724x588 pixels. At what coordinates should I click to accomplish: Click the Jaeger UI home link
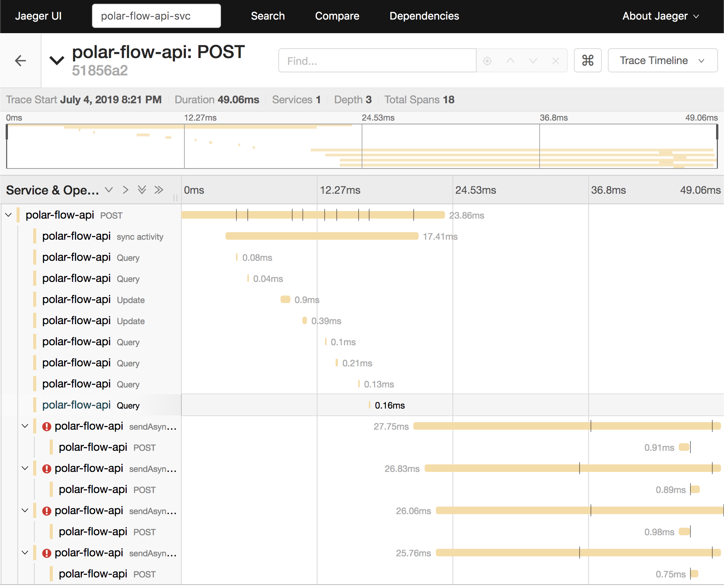[x=38, y=16]
